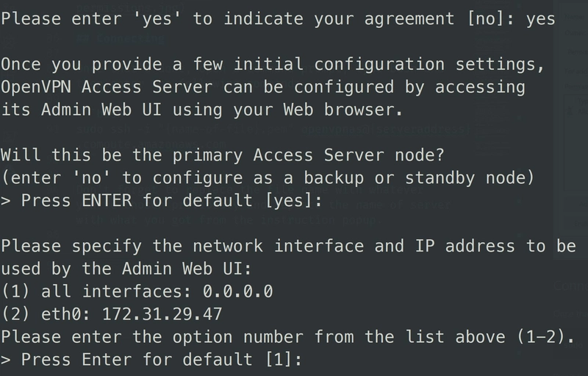This screenshot has height=376, width=588.
Task: Click 'Press Enter for default [1]:' line
Action: (x=151, y=360)
